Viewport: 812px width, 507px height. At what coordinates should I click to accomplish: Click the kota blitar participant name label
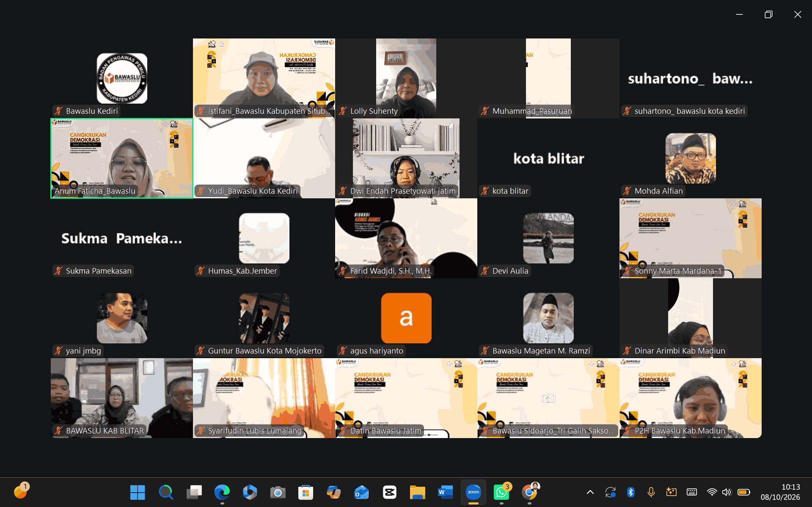(510, 191)
